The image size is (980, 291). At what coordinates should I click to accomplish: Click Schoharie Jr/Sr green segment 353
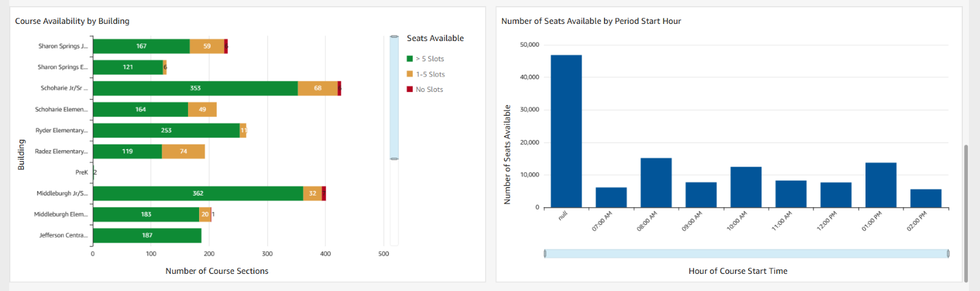(195, 88)
